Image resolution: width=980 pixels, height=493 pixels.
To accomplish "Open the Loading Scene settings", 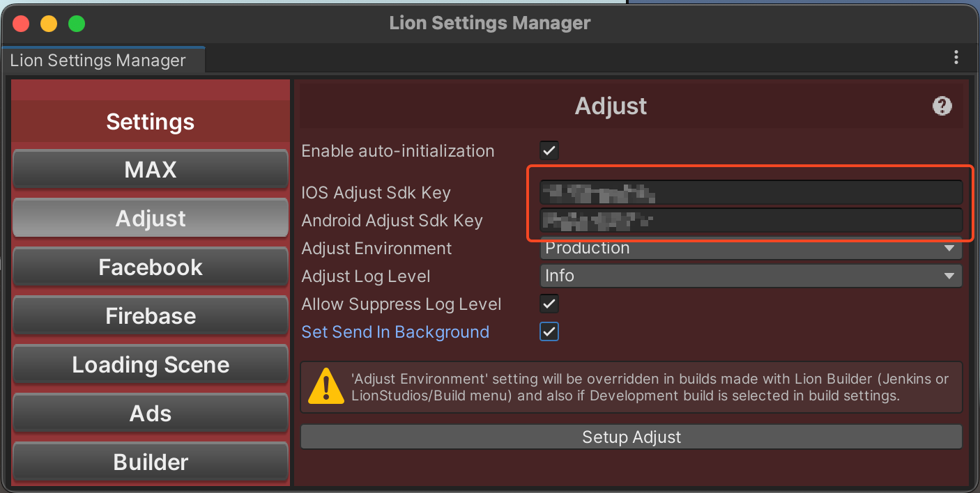I will click(x=151, y=364).
